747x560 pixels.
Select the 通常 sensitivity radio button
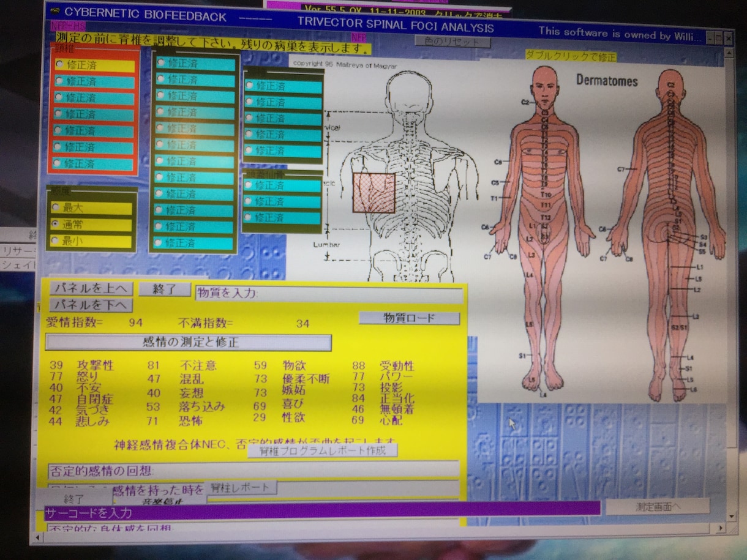56,224
